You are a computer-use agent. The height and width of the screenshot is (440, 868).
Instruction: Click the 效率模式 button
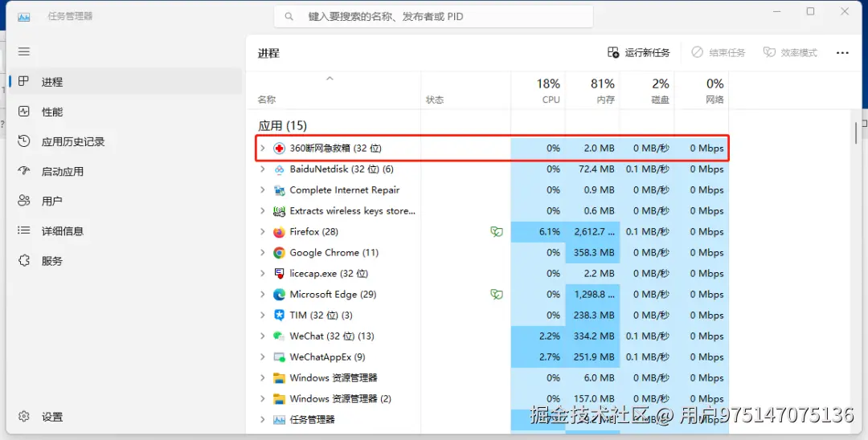(790, 52)
